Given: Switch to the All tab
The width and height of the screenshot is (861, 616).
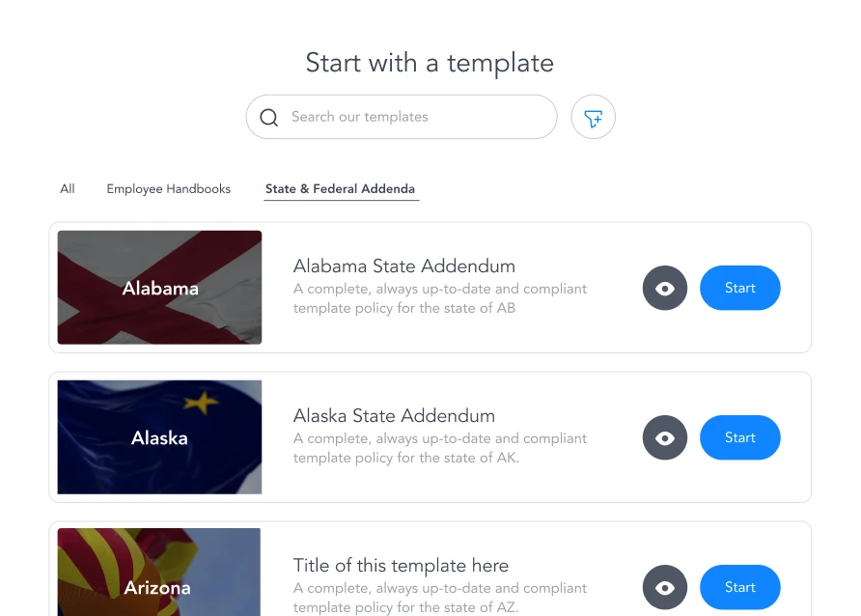Looking at the screenshot, I should tap(67, 188).
